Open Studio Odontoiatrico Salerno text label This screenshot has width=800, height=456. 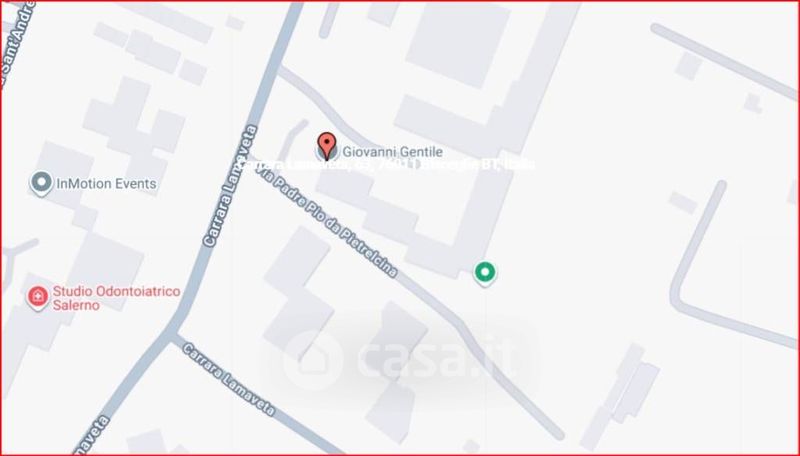(x=116, y=298)
